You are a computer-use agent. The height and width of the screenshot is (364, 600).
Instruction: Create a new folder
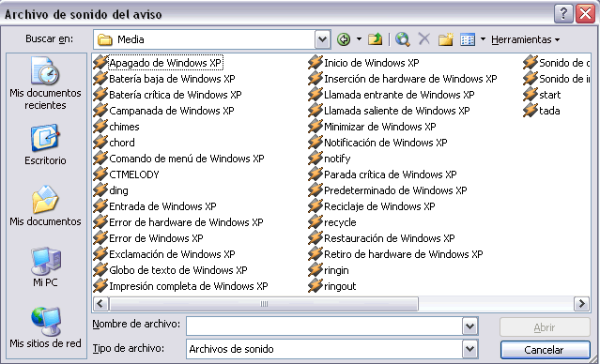click(x=445, y=39)
